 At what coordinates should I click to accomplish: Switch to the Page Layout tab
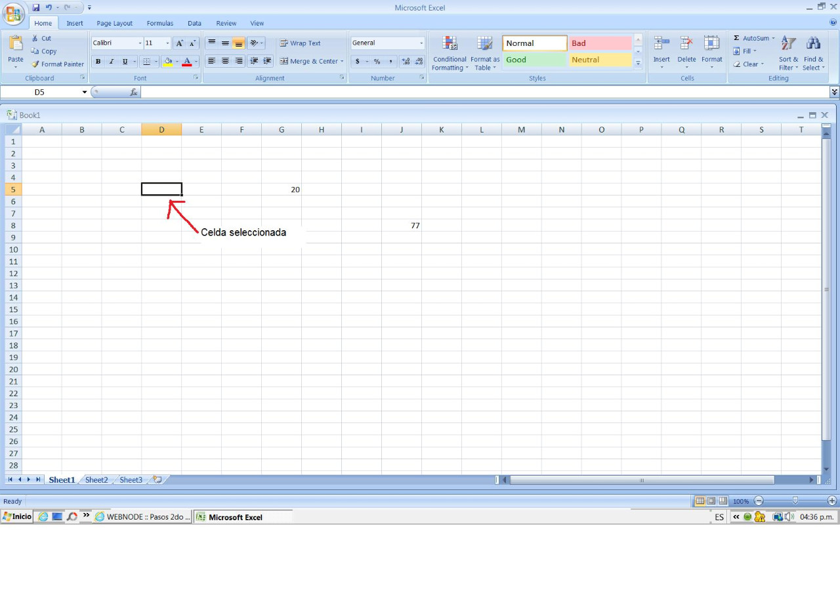pyautogui.click(x=114, y=23)
